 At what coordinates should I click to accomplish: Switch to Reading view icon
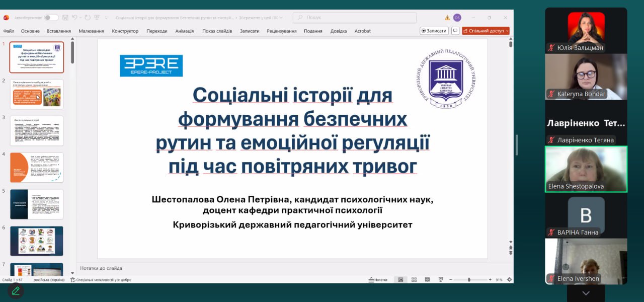coord(427,280)
